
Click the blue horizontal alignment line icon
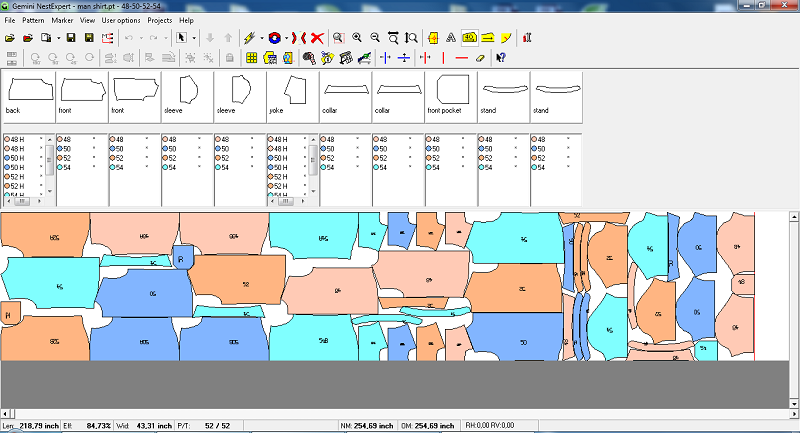point(404,58)
